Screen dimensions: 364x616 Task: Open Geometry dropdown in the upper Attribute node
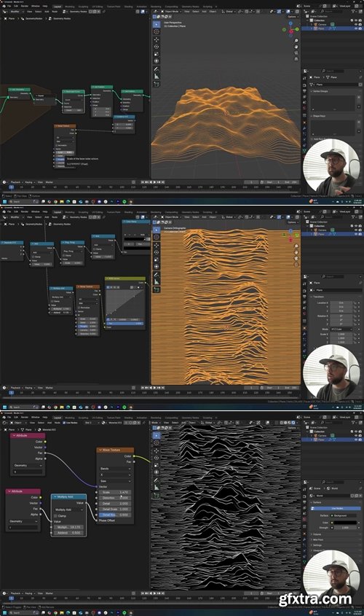point(27,465)
